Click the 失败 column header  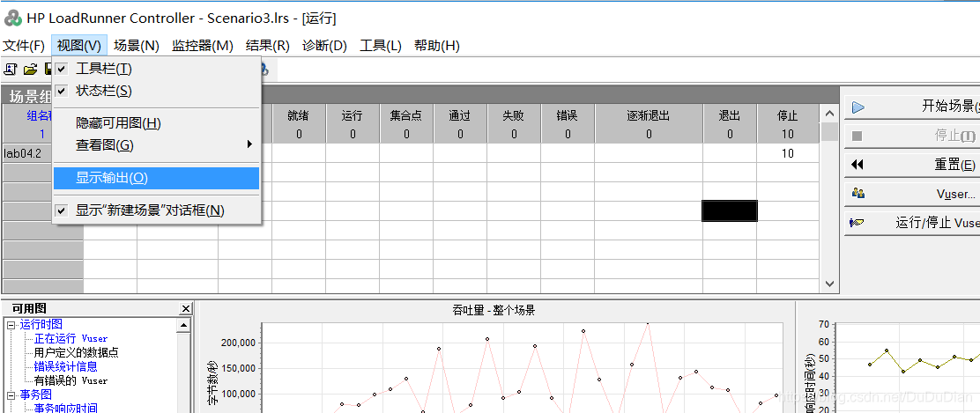coord(514,115)
